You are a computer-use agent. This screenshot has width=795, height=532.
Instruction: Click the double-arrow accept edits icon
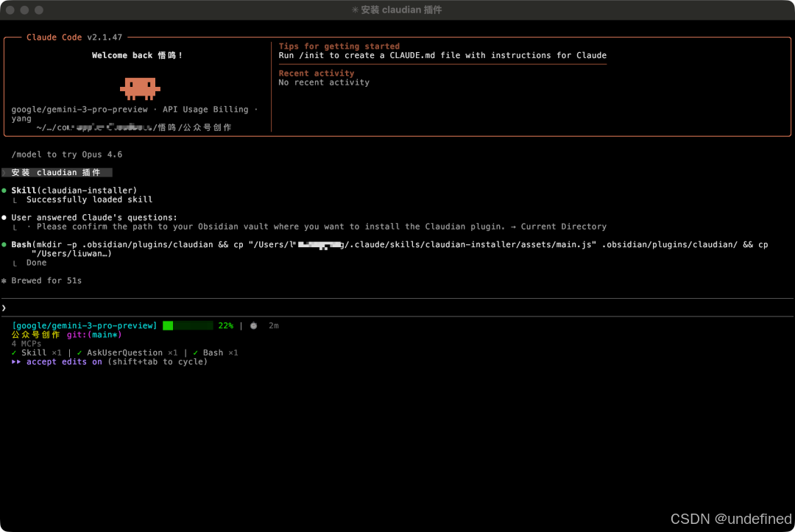coord(16,362)
